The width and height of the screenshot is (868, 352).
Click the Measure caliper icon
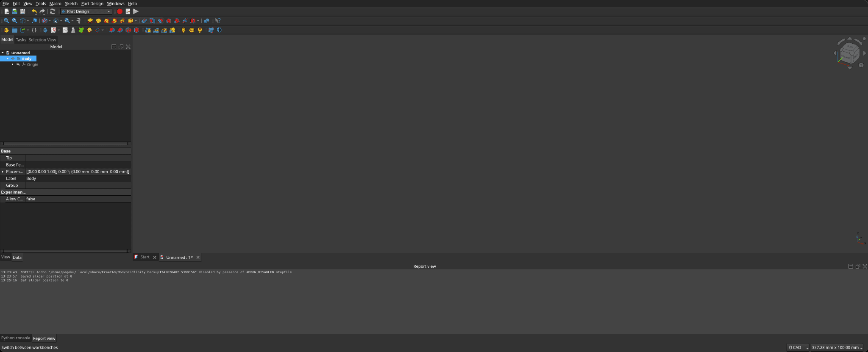click(79, 21)
